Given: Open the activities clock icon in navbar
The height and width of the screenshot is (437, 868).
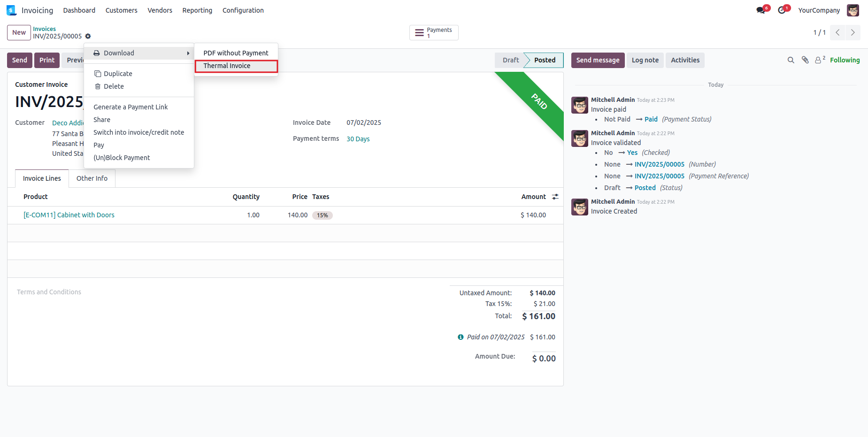Looking at the screenshot, I should (x=782, y=10).
